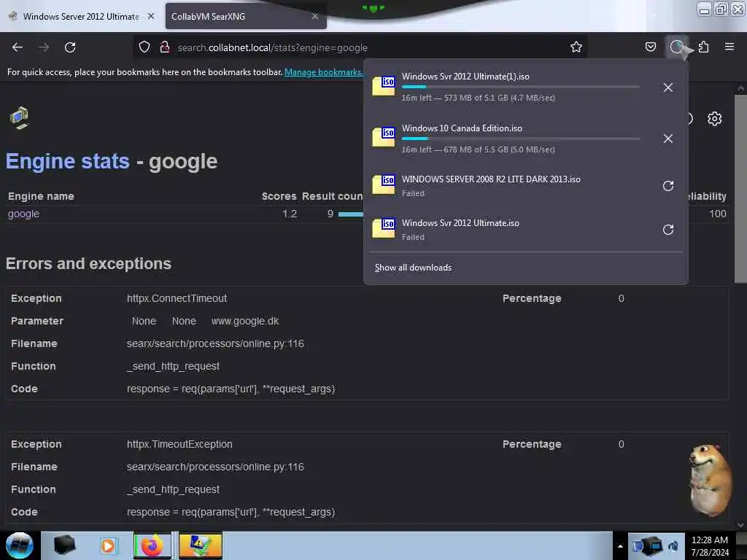Retry WINDOWS SERVER 2008 R2 LITE DARK download

coord(668,186)
